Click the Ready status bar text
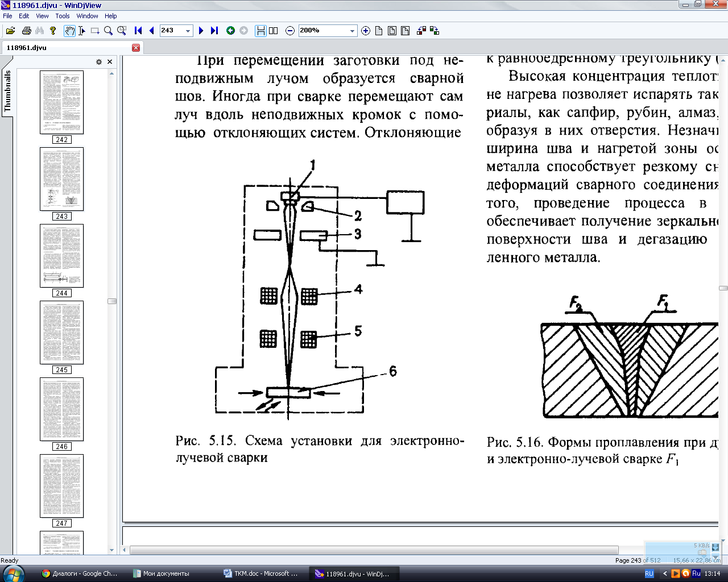728x582 pixels. pyautogui.click(x=10, y=560)
